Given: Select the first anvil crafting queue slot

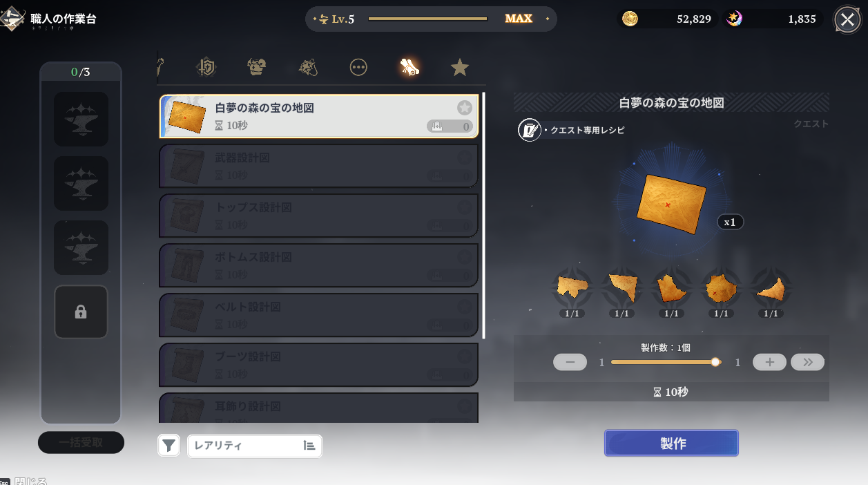Looking at the screenshot, I should 81,119.
